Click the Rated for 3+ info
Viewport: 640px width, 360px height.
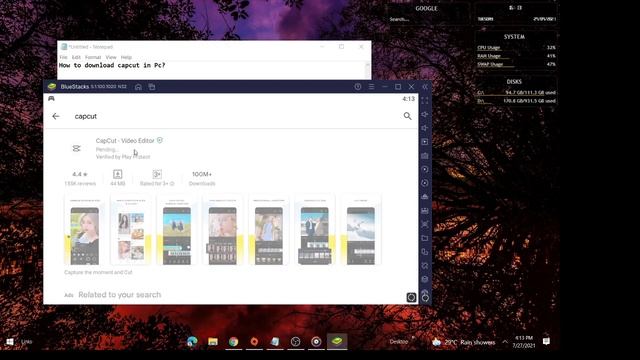click(157, 178)
